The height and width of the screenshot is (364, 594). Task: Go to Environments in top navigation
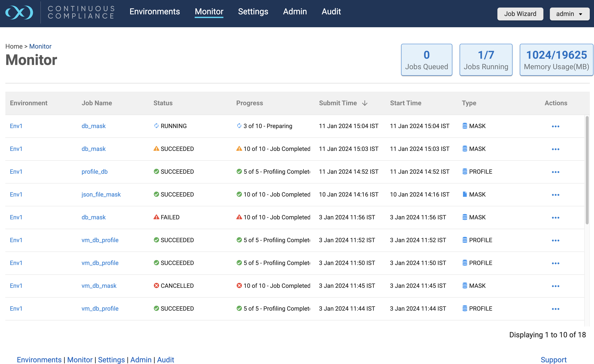(155, 12)
